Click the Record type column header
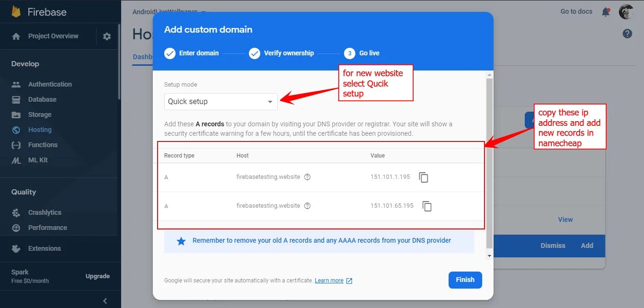Viewport: 644px width, 308px height. 179,156
